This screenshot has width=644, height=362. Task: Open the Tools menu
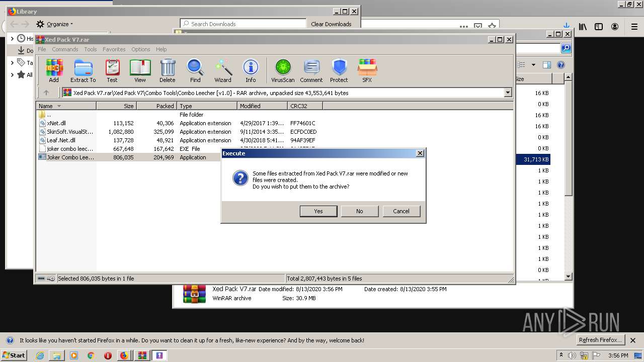coord(91,49)
